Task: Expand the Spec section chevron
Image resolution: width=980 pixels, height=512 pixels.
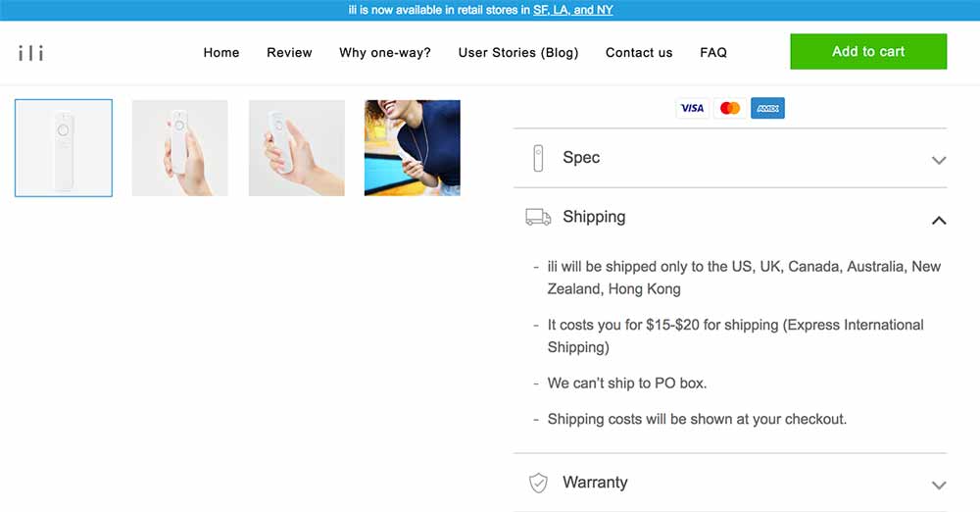Action: tap(938, 160)
